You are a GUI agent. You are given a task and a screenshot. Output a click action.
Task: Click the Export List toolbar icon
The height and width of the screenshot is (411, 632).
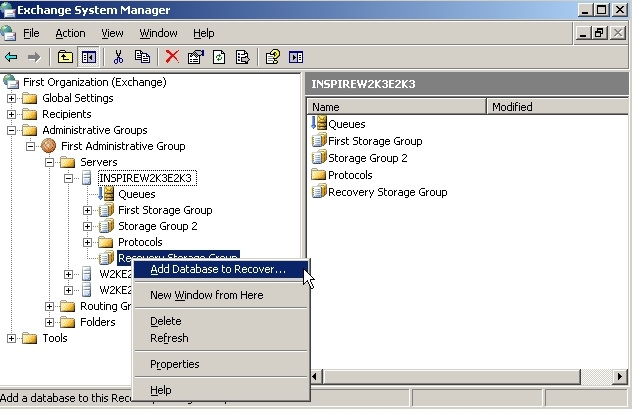[243, 57]
